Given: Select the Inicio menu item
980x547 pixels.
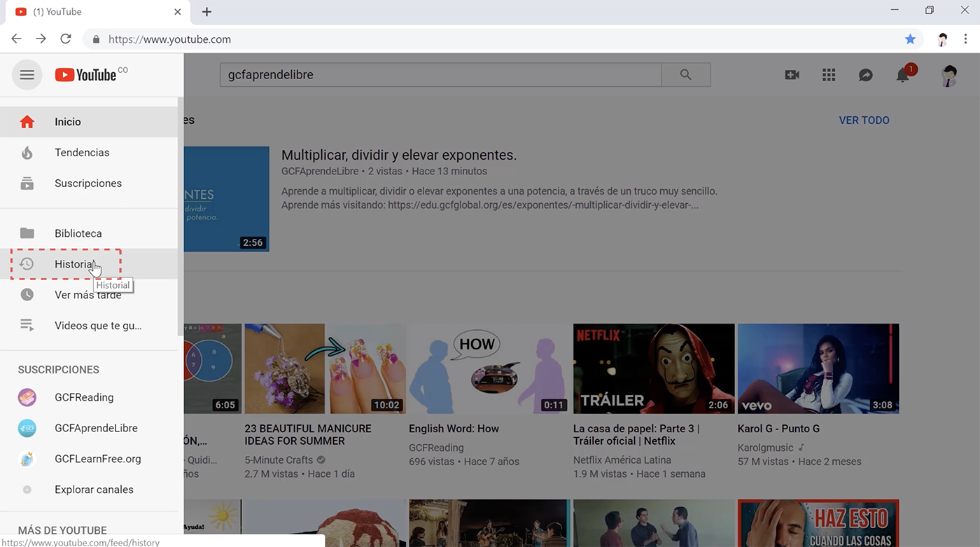Looking at the screenshot, I should [89, 122].
